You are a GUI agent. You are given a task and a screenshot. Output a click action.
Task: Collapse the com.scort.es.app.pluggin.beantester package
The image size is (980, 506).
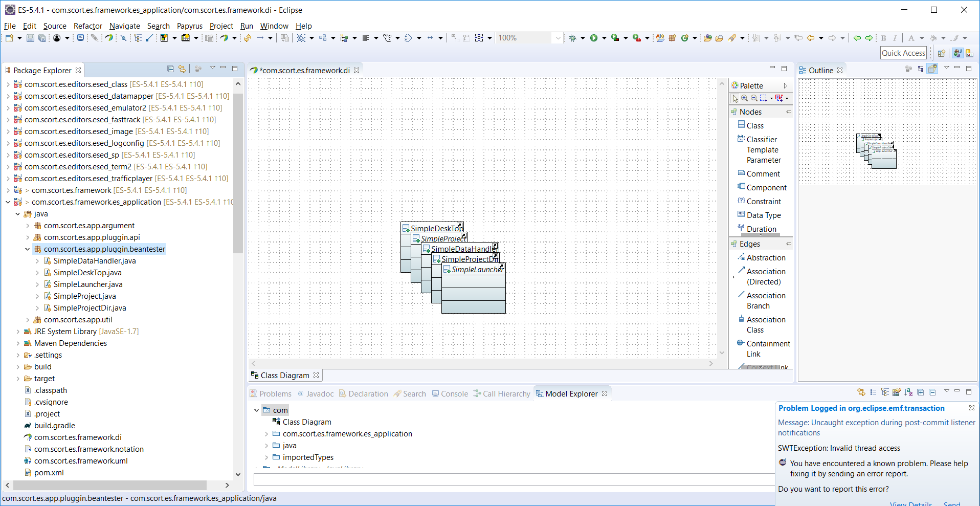pos(28,249)
